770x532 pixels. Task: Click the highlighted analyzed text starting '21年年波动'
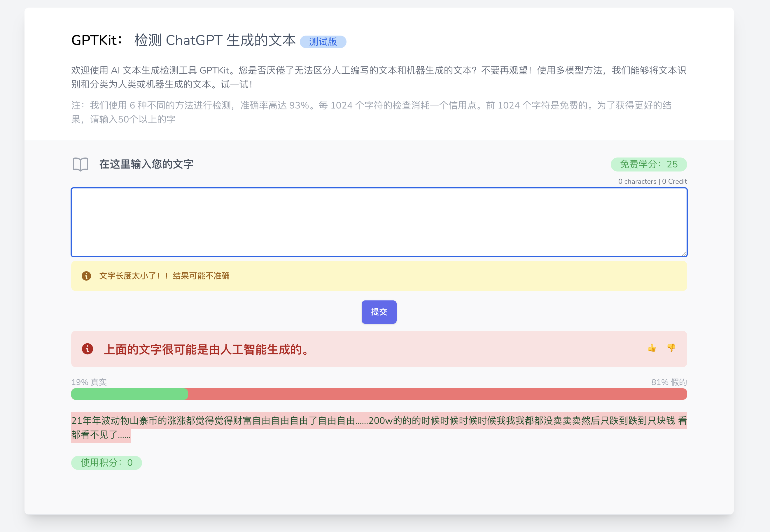coord(379,428)
